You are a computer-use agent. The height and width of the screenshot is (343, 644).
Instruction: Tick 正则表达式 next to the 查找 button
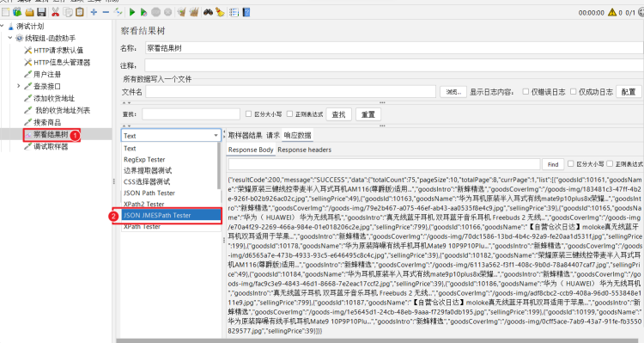click(289, 114)
